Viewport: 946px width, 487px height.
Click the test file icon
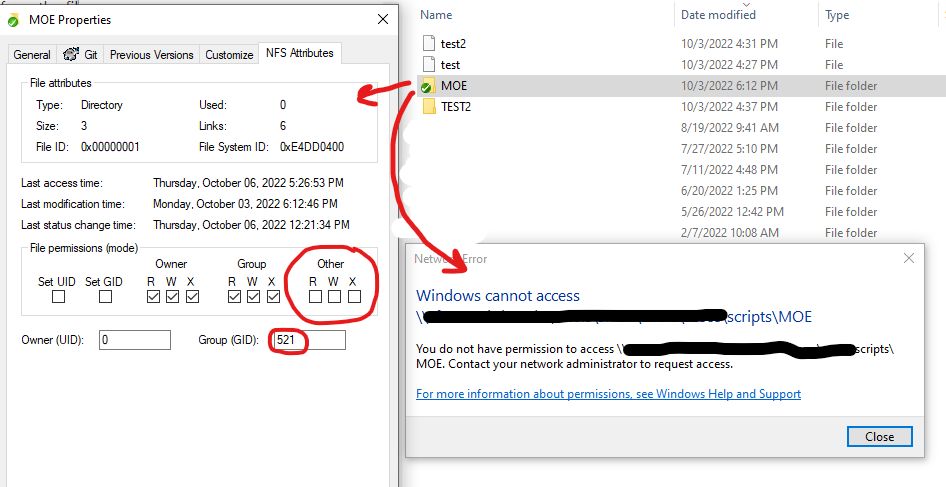429,65
